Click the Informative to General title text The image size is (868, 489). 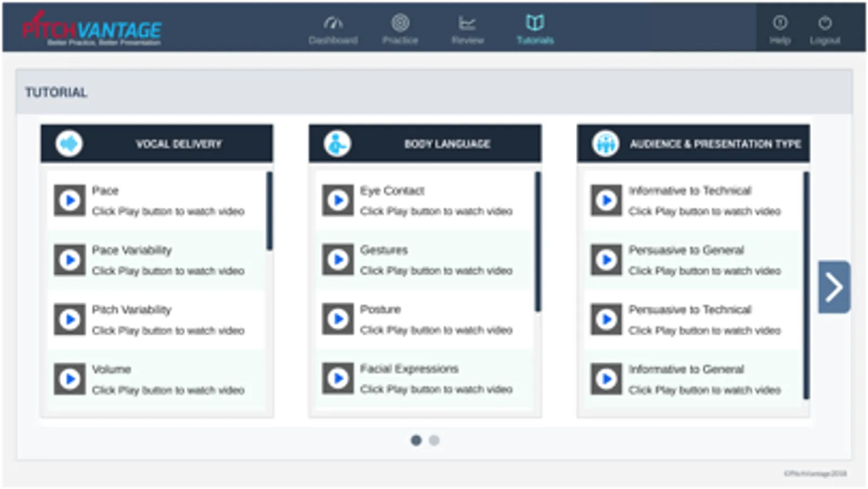686,369
